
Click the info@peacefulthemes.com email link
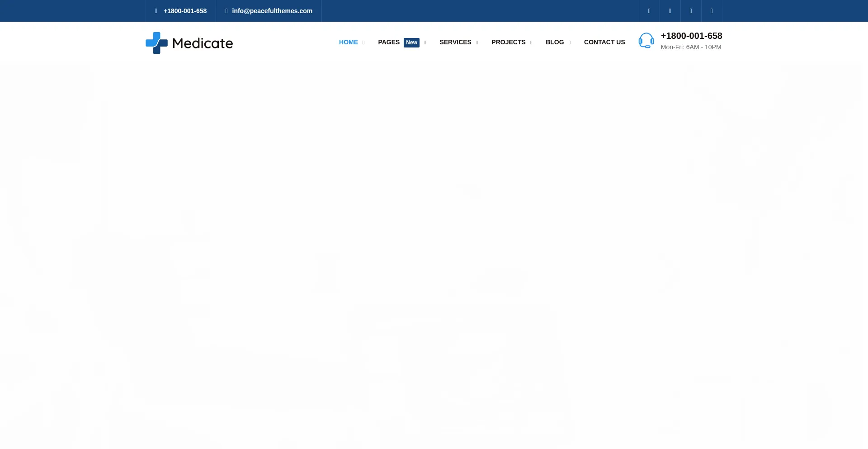272,11
